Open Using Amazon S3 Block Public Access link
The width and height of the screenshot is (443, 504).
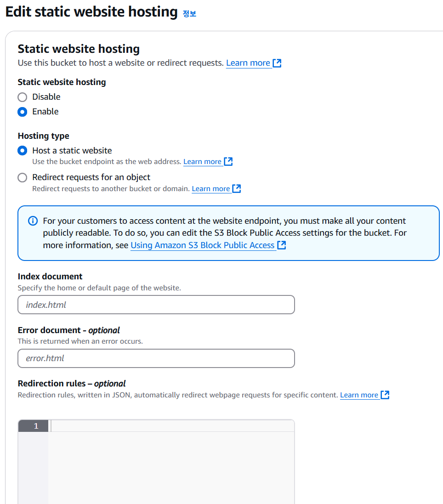tap(203, 245)
